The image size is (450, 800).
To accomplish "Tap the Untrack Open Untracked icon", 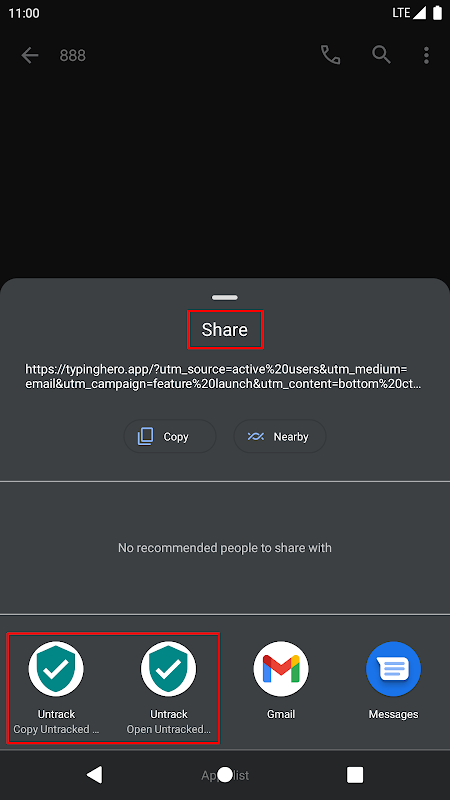I will 168,669.
